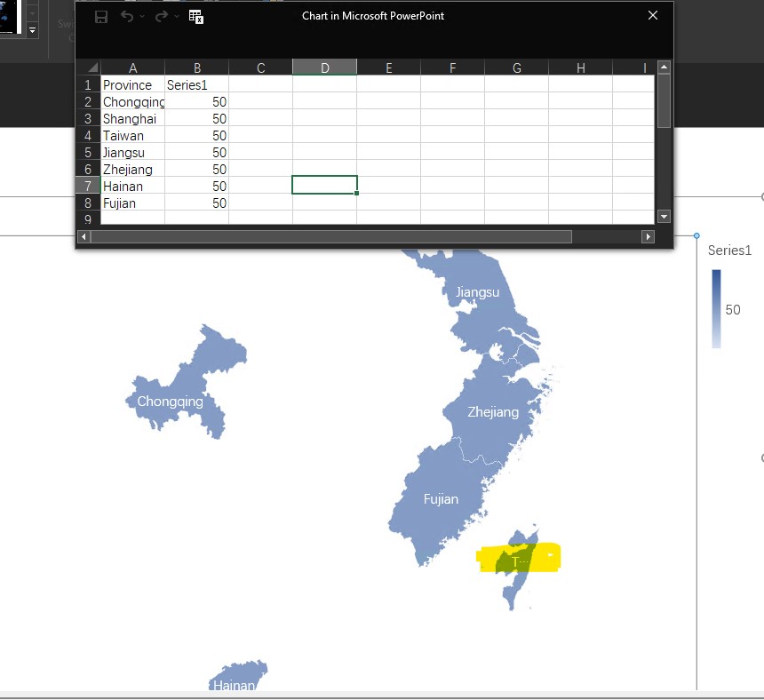
Task: Click the Taiwan cell
Action: pyautogui.click(x=132, y=135)
